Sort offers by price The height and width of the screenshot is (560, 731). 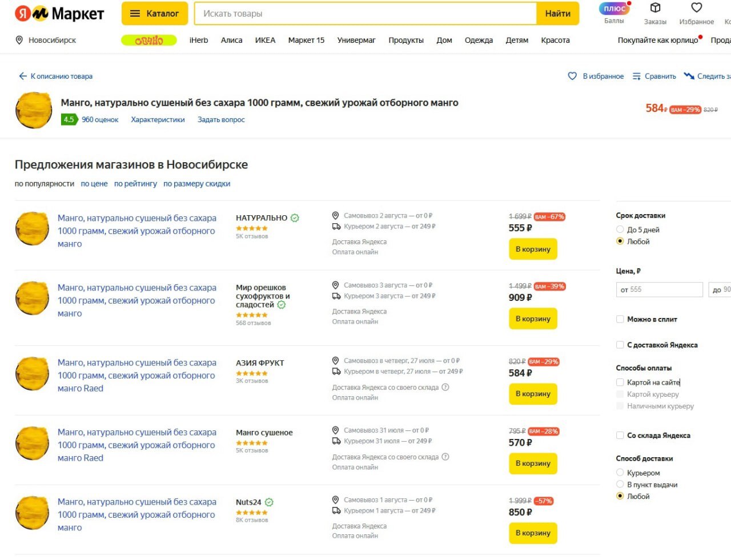94,184
